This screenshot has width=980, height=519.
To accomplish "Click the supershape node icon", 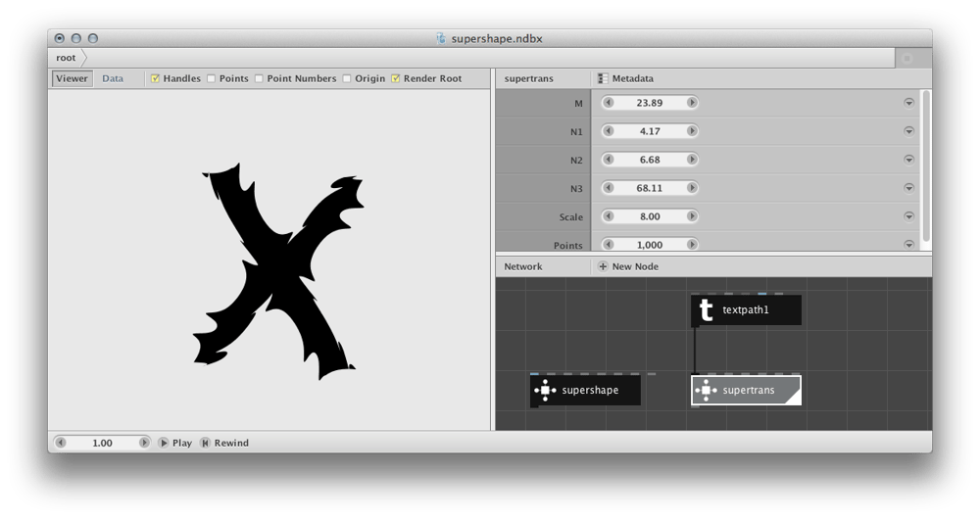I will (545, 391).
